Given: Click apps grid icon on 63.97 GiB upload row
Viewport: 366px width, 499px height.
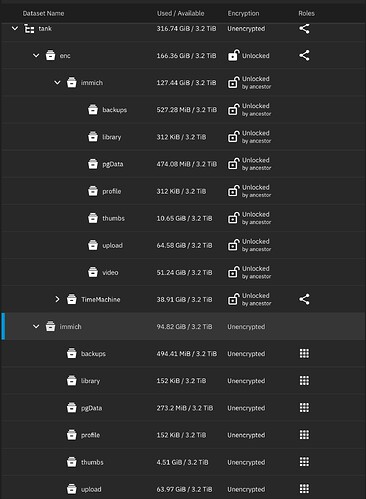Looking at the screenshot, I should [304, 489].
